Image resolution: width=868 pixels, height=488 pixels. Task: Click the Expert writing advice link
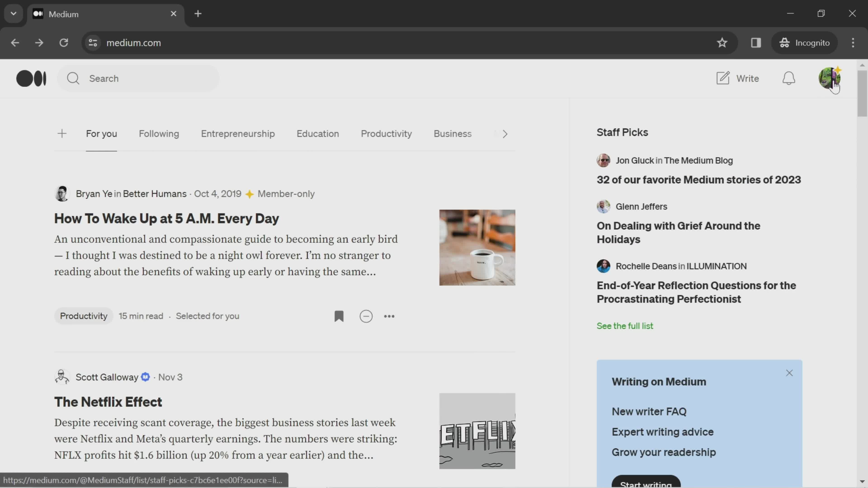point(663,432)
